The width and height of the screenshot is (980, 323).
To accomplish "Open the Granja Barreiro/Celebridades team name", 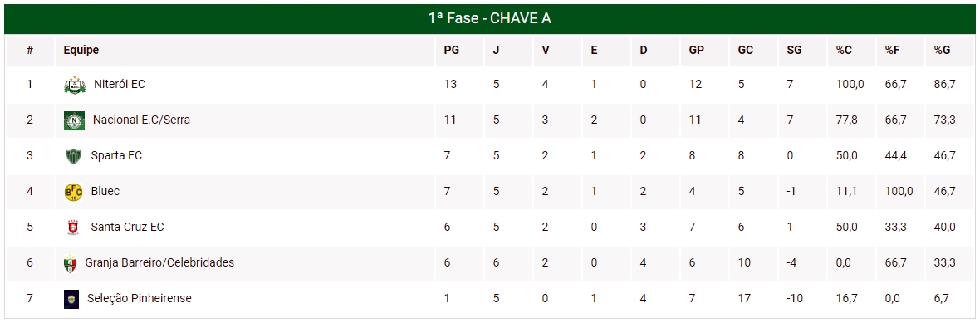I will pos(159,263).
